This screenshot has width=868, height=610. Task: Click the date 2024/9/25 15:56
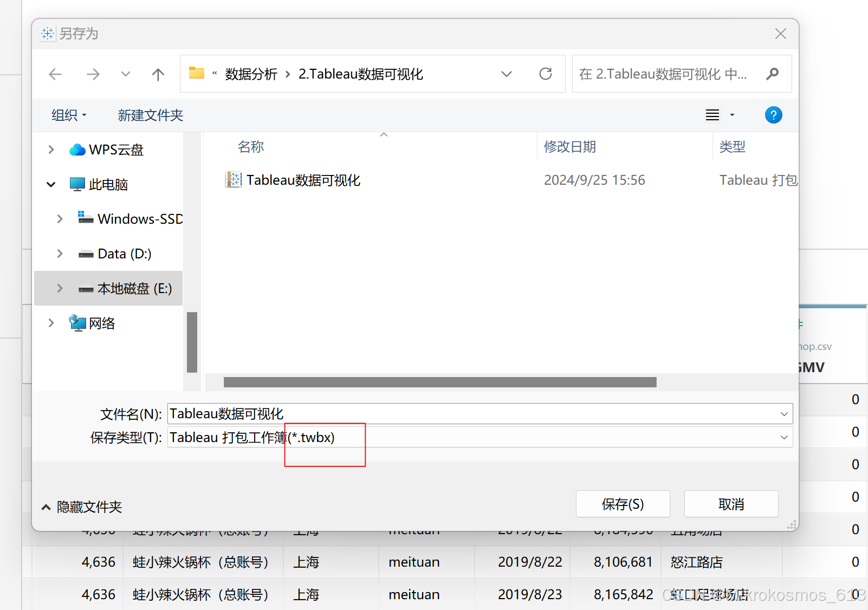tap(594, 180)
